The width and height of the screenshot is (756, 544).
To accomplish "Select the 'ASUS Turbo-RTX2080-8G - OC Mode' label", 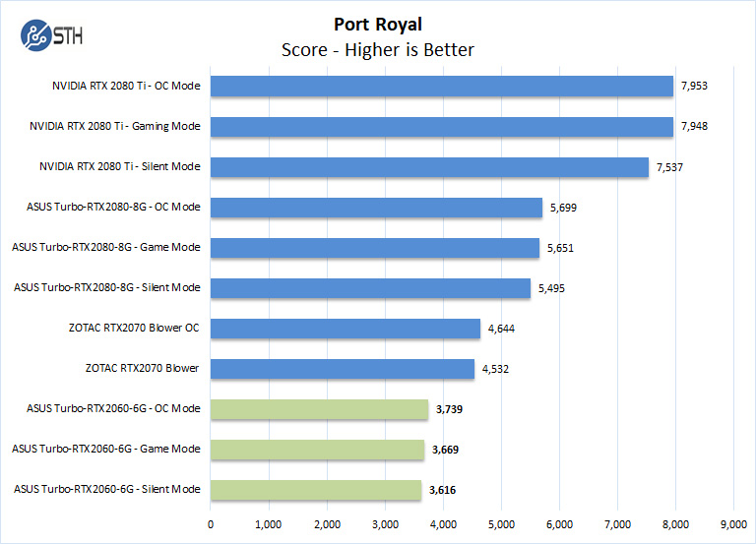I will 113,207.
